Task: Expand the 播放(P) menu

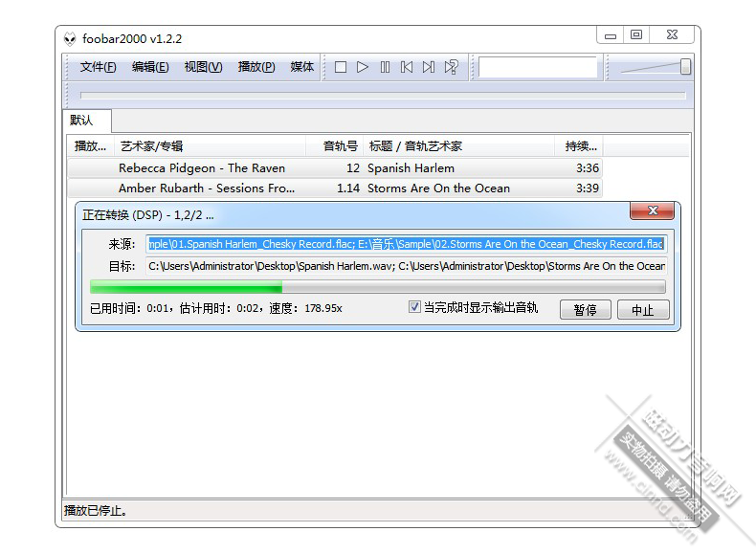Action: (256, 67)
